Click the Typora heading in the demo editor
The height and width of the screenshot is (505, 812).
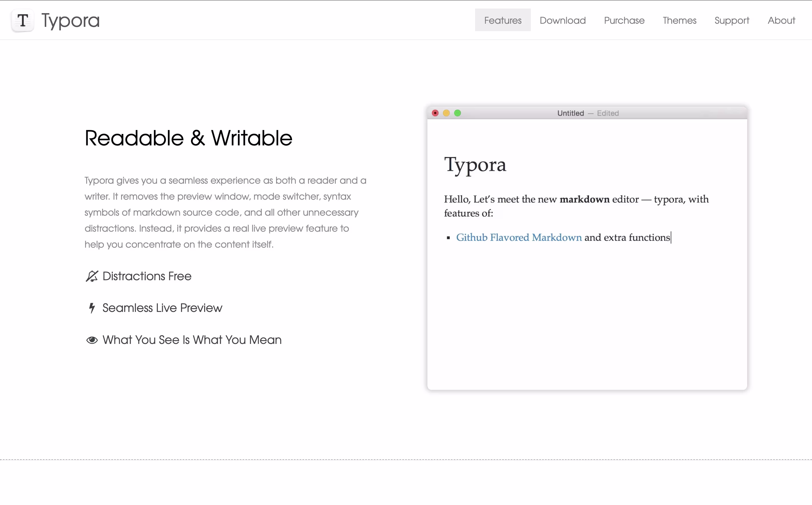[475, 165]
